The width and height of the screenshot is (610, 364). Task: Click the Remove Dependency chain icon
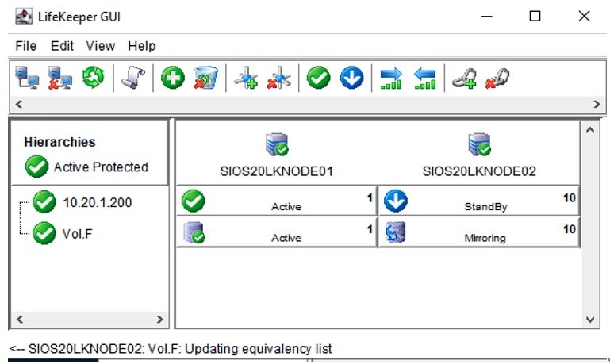pos(497,79)
